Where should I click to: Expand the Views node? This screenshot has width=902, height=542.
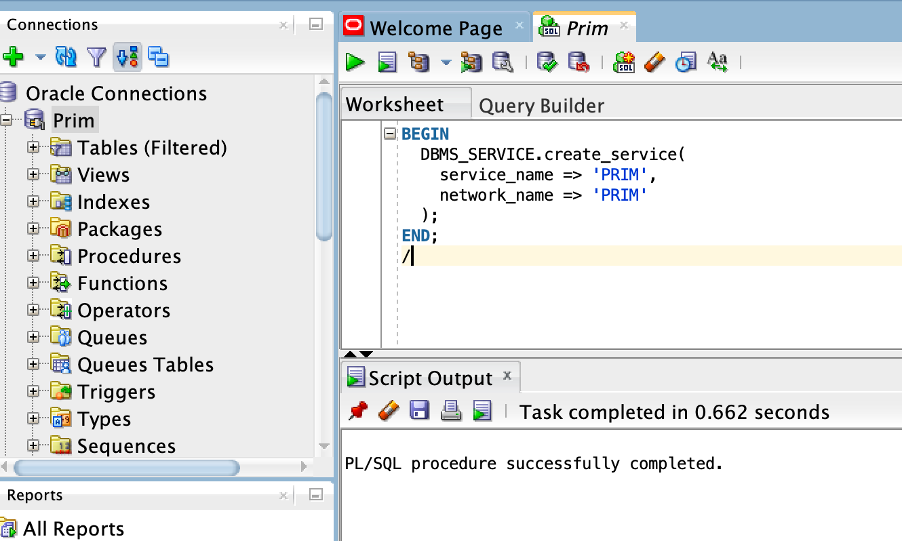(x=33, y=174)
